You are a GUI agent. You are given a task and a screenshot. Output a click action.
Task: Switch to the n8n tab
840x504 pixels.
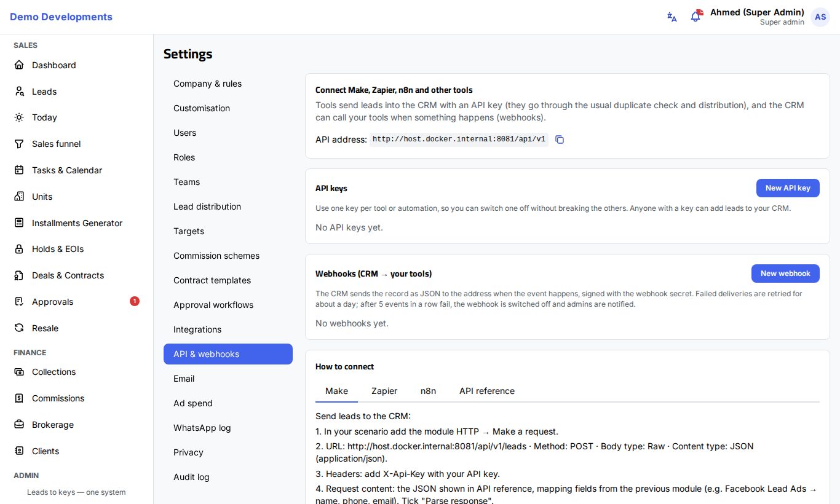coord(429,391)
